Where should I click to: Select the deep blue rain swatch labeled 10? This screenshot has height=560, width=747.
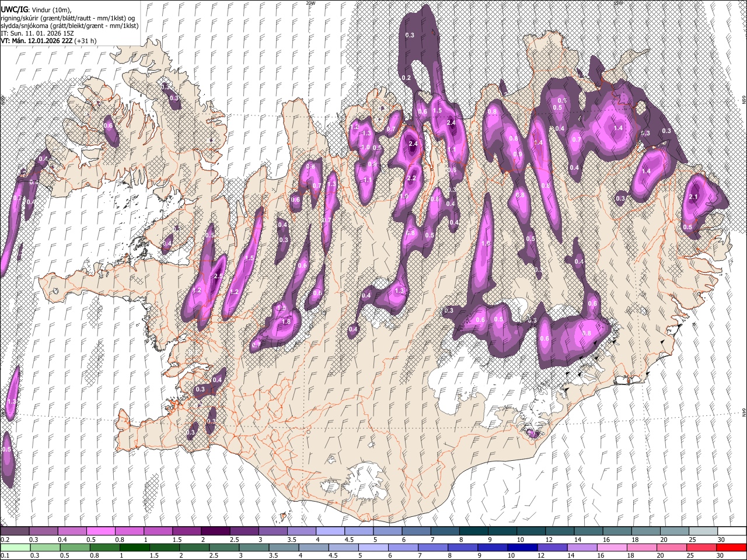522,547
